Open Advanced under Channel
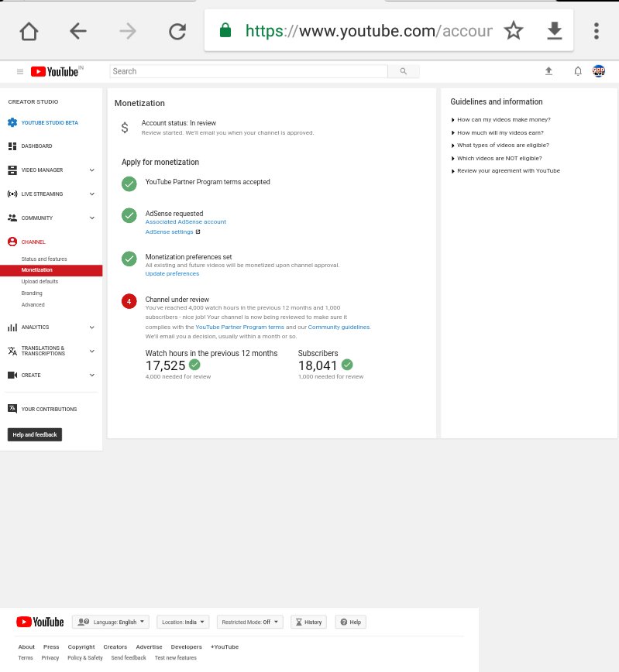Image resolution: width=619 pixels, height=672 pixels. (33, 305)
